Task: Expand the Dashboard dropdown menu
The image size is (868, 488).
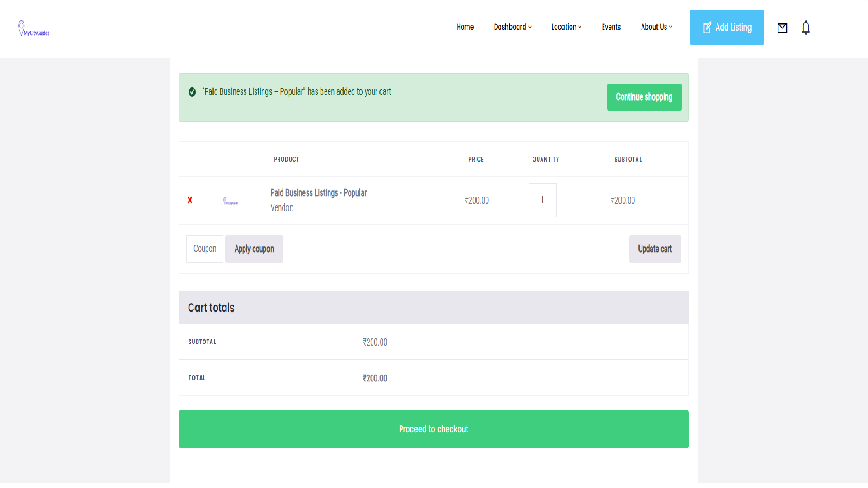Action: click(x=510, y=27)
